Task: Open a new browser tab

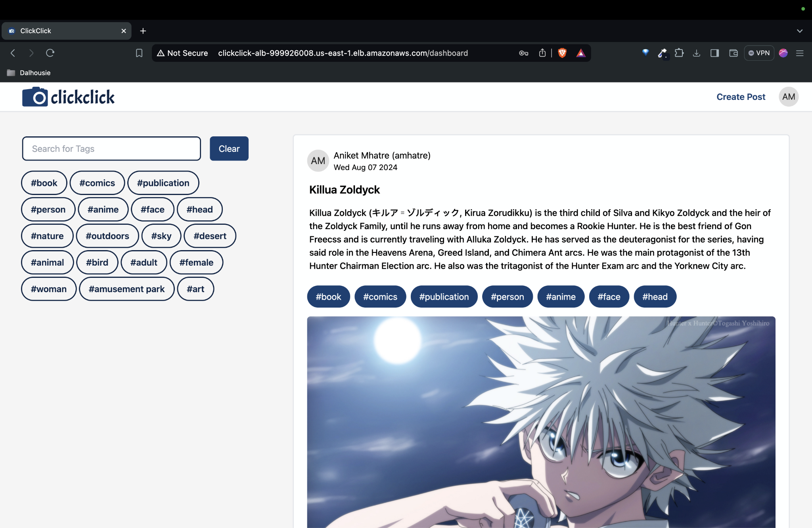Action: point(143,31)
